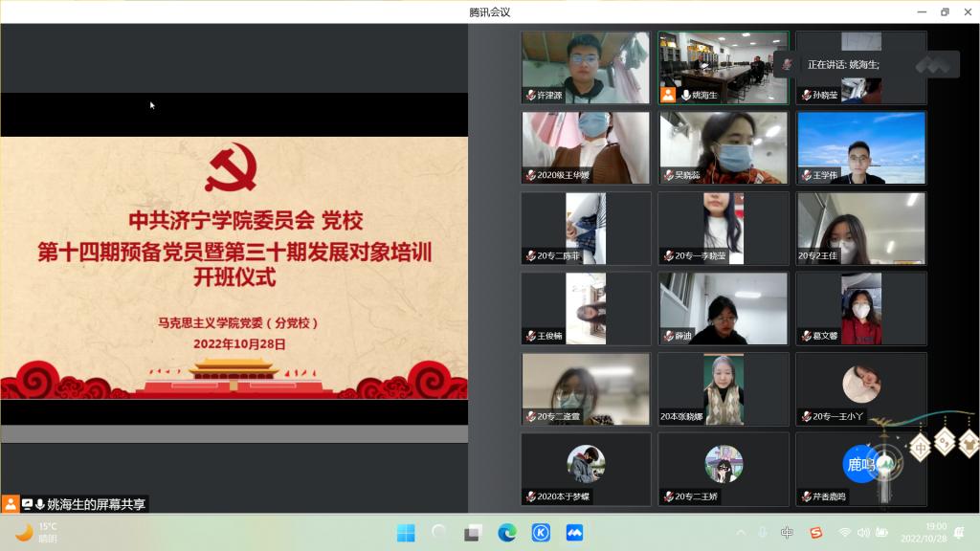Click the Tencent Meeting taskbar icon

pyautogui.click(x=574, y=533)
